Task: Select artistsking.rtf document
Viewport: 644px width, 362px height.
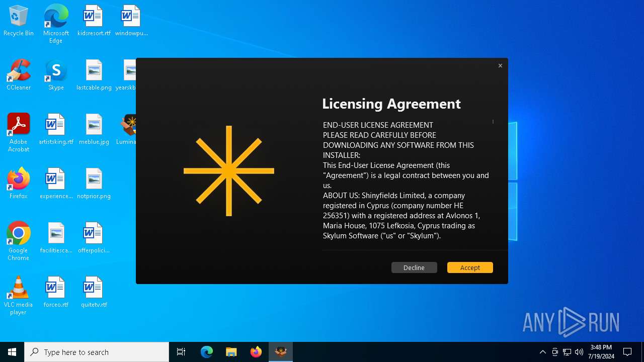Action: [x=56, y=130]
